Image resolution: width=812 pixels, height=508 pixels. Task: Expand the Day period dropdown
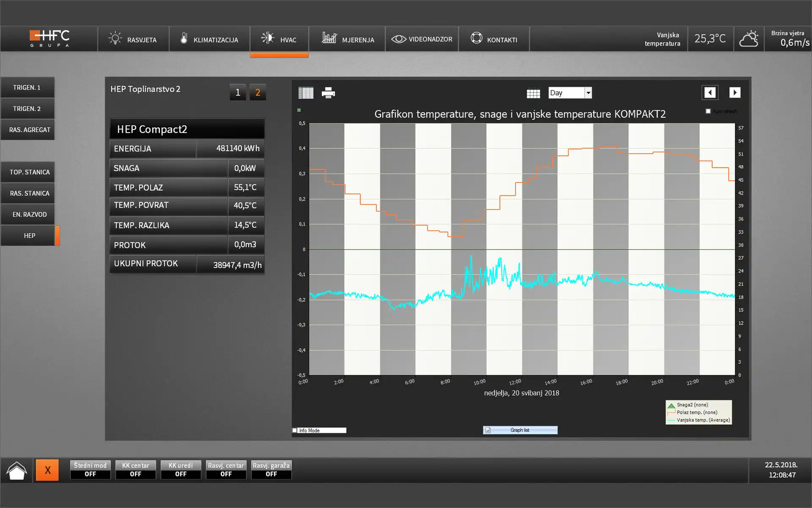coord(588,93)
